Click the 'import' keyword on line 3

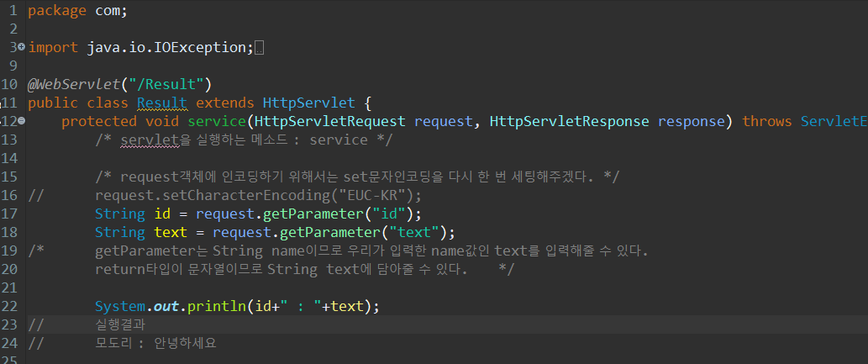pos(53,48)
